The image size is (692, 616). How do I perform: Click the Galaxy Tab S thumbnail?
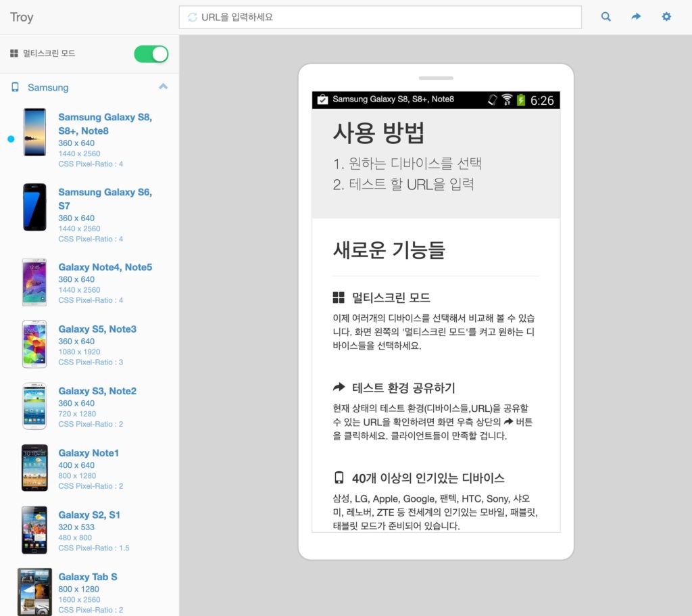(x=34, y=590)
